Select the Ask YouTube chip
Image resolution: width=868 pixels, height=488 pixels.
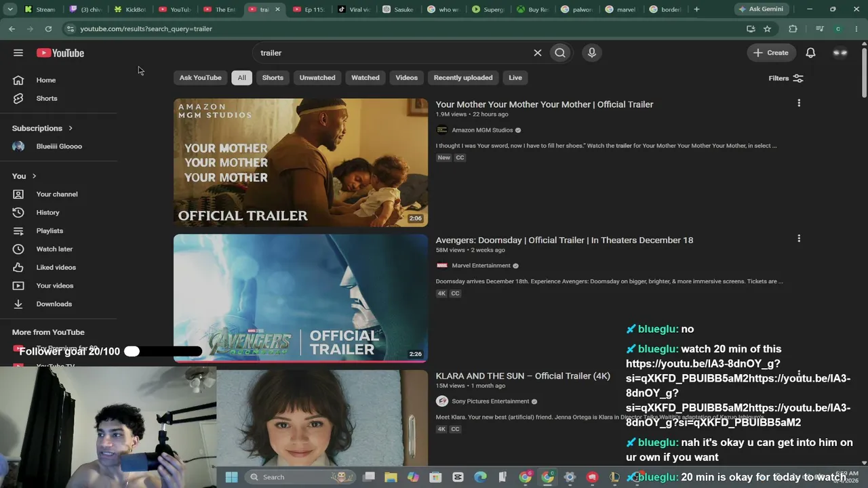tap(200, 78)
